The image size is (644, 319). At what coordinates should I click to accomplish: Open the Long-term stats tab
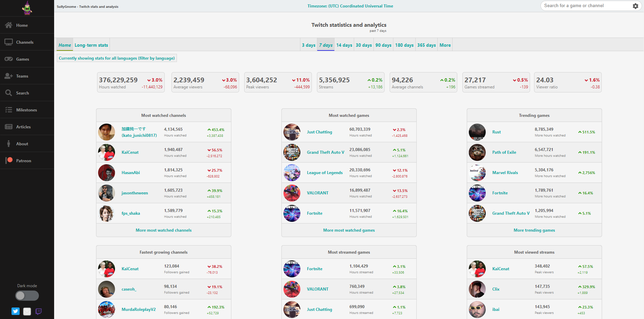[91, 45]
